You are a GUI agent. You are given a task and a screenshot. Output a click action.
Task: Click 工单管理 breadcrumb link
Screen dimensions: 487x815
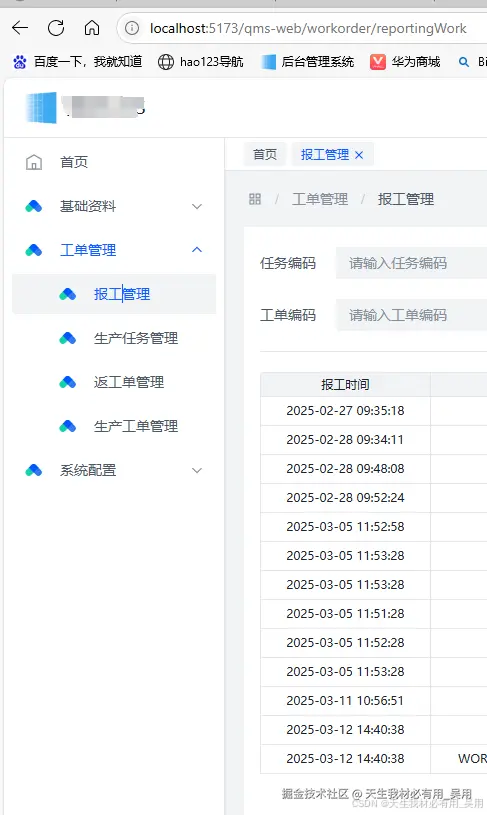(320, 199)
